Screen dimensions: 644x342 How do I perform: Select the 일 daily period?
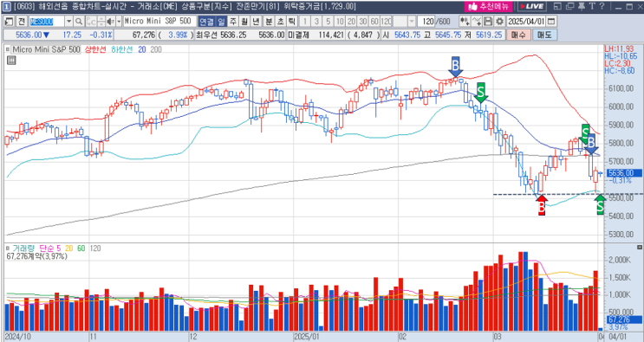[222, 22]
